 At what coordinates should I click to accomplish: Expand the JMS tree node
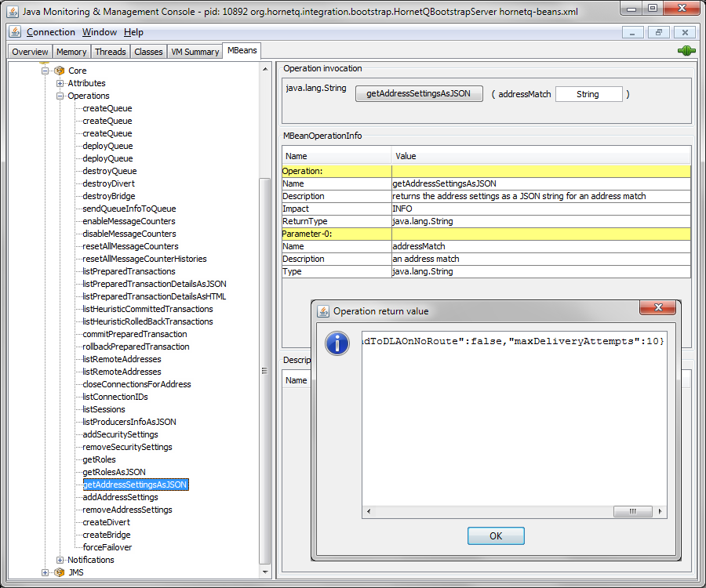point(45,572)
